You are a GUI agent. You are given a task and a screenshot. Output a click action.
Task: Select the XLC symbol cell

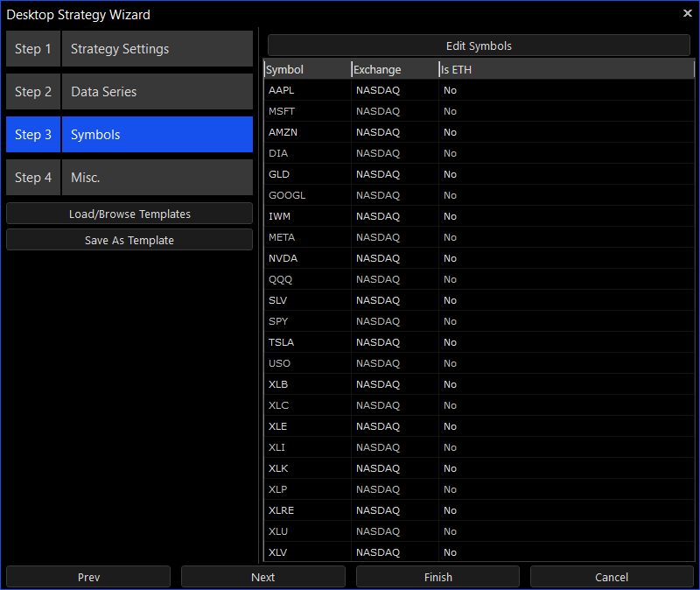308,405
